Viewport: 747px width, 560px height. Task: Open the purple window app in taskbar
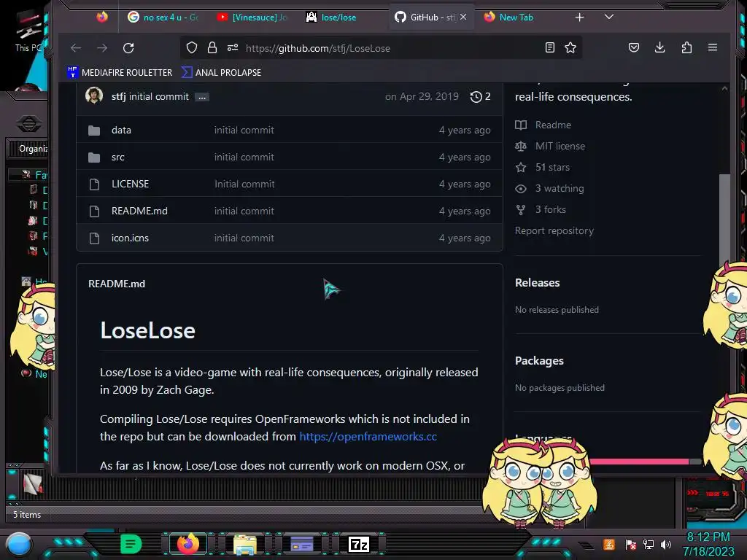(x=301, y=544)
